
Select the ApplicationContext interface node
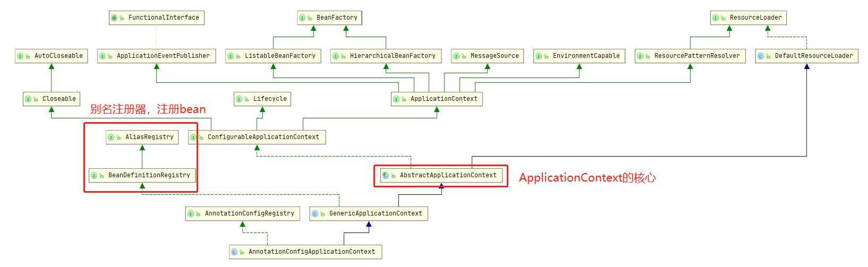tap(437, 99)
